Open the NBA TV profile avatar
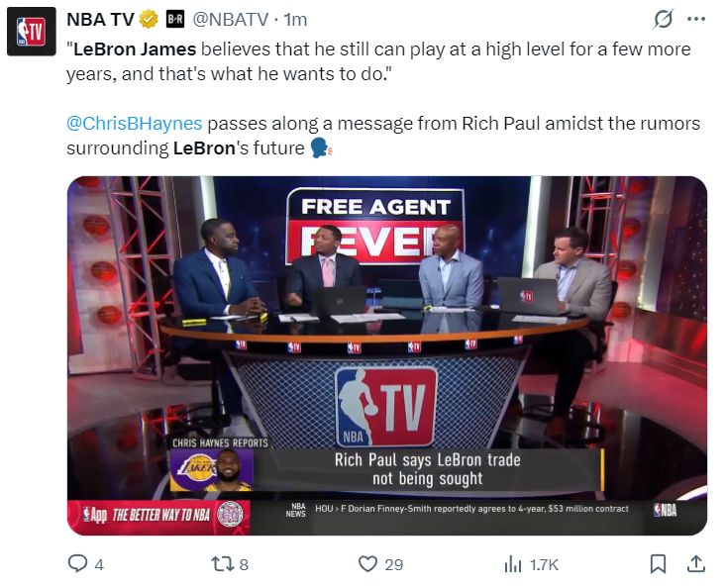Viewport: 727px width, 588px height. (32, 32)
